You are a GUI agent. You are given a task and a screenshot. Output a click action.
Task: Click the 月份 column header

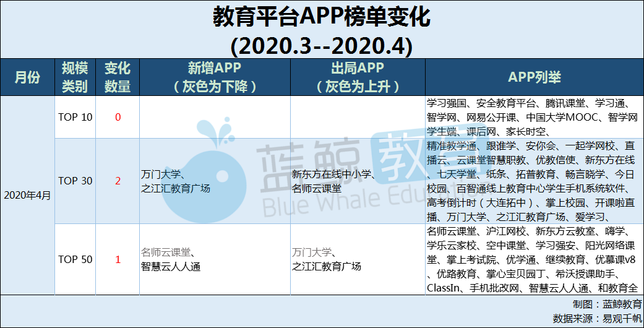(27, 77)
